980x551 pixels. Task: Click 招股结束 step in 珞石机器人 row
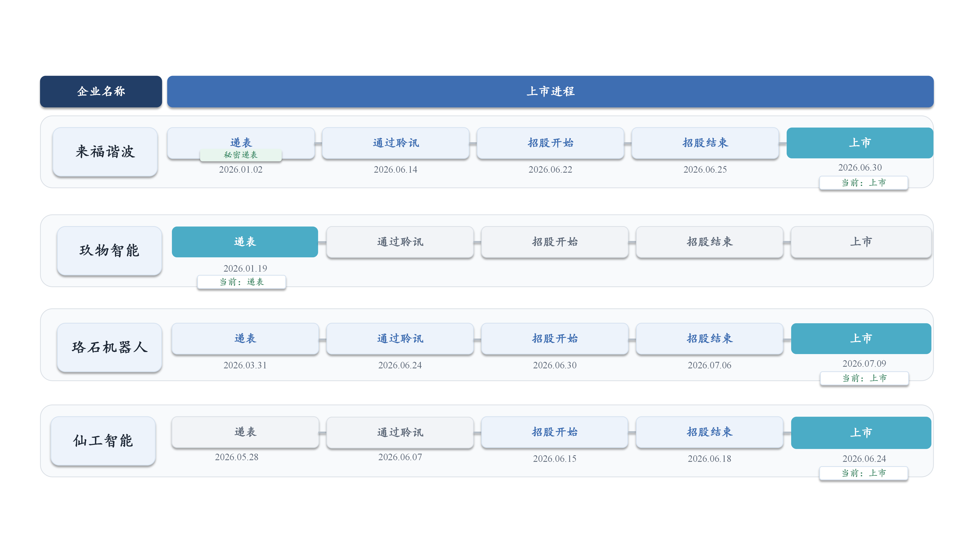click(x=709, y=338)
